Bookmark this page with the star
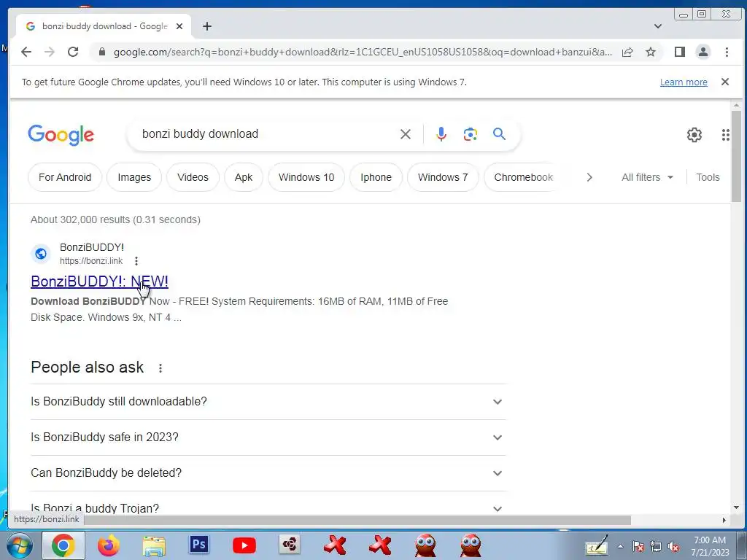This screenshot has width=747, height=560. click(650, 52)
